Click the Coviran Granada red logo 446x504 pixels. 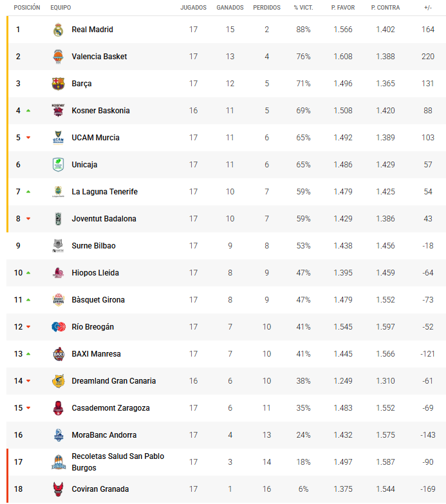(x=59, y=489)
